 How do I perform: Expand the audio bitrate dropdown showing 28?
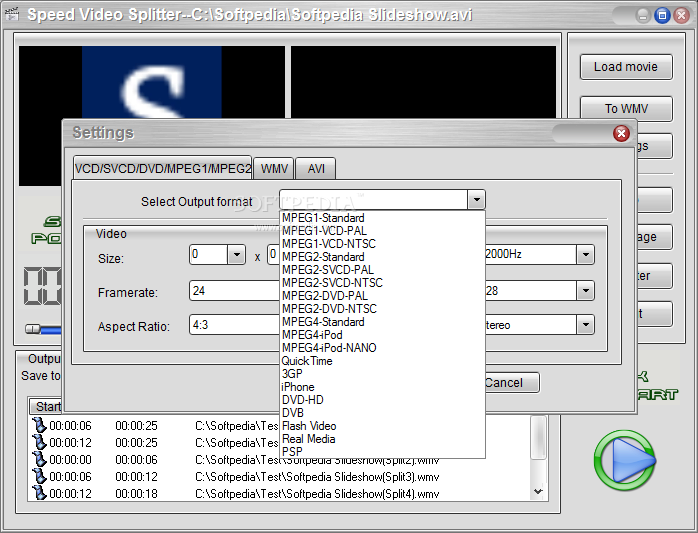click(585, 291)
